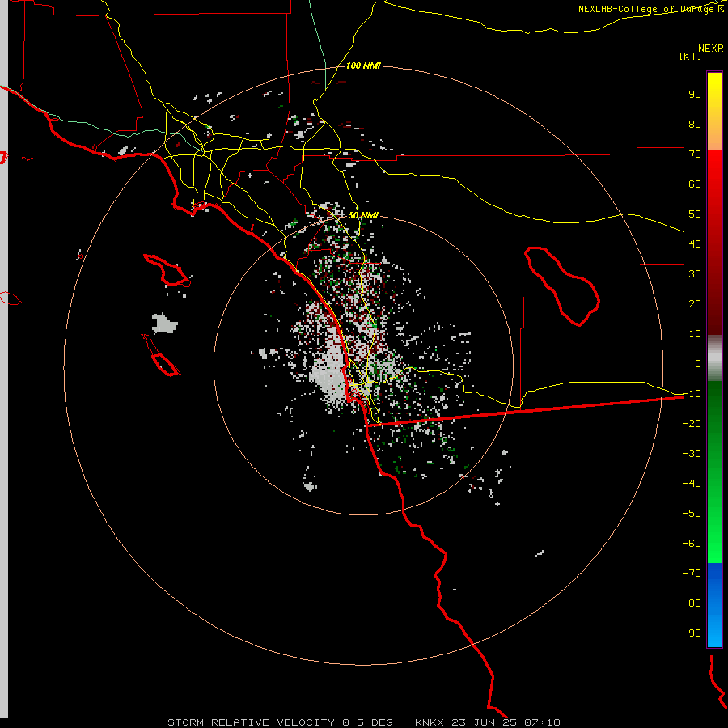This screenshot has height=728, width=728.
Task: Click the "STORM RELATIVE VELOCITY 0.5 DEG" caption
Action: 280,722
